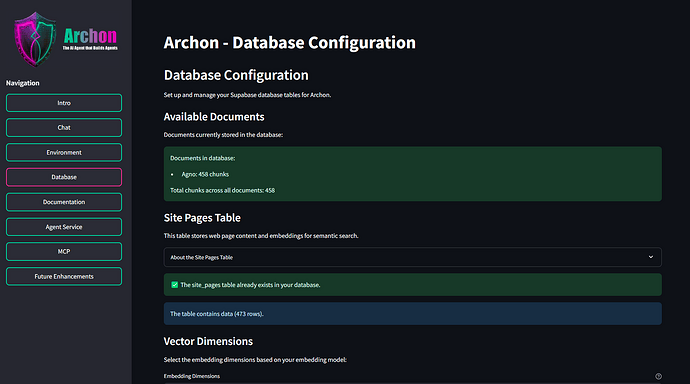The image size is (690, 384).
Task: Click the Documents in database info box
Action: coord(412,174)
